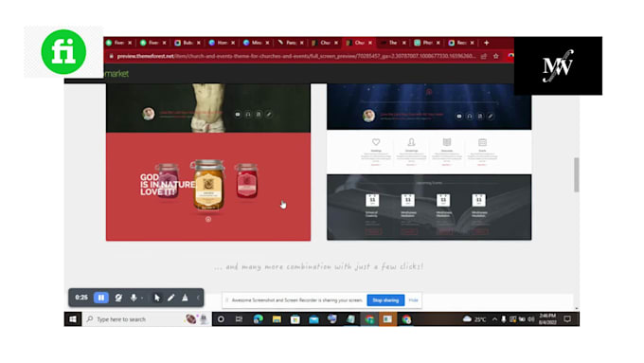The width and height of the screenshot is (644, 363).
Task: Open the Windows Start menu
Action: click(73, 319)
